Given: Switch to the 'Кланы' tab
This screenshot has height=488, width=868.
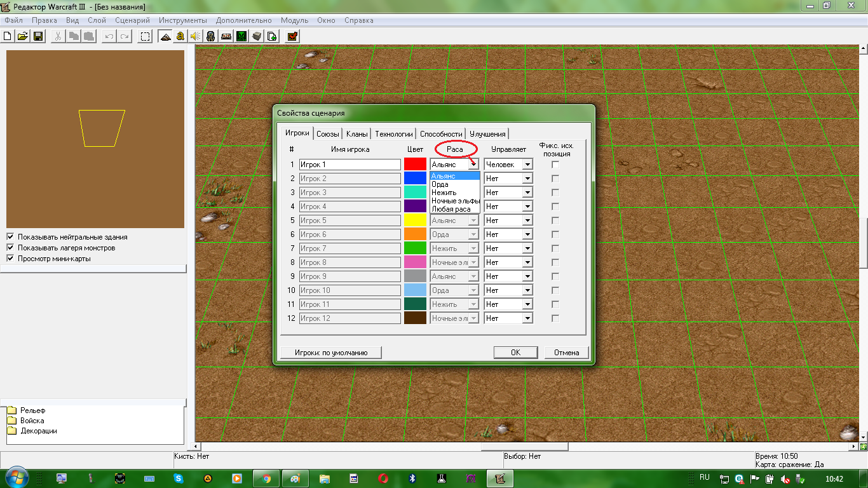Looking at the screenshot, I should [x=357, y=134].
